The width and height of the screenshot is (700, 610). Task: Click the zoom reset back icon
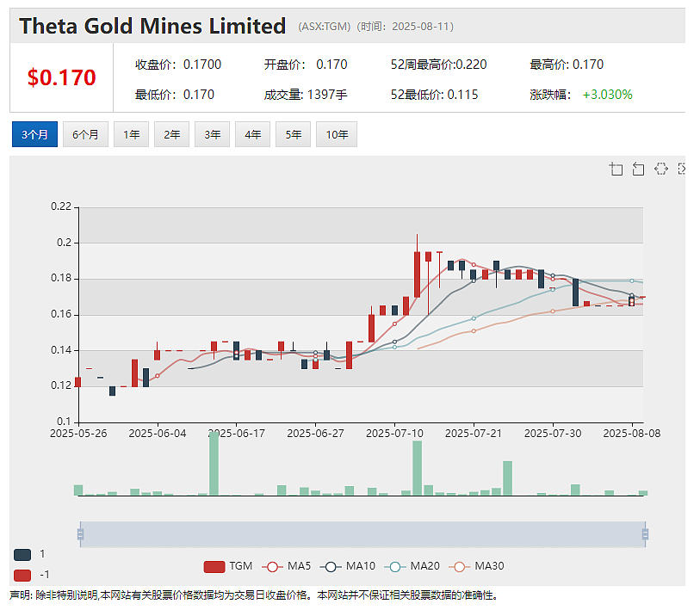coord(638,169)
